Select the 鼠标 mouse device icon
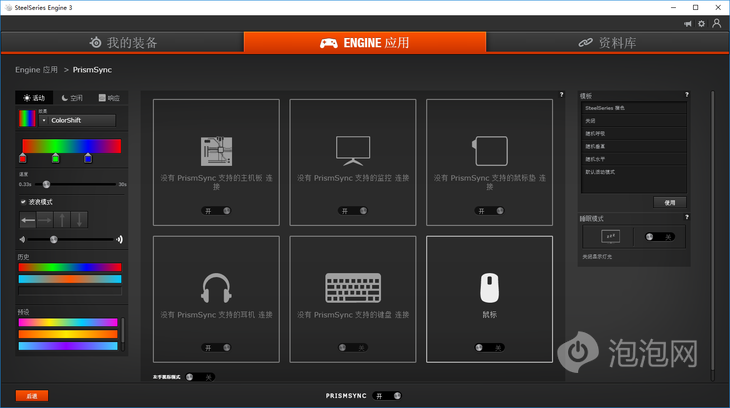The height and width of the screenshot is (408, 730). coord(489,288)
